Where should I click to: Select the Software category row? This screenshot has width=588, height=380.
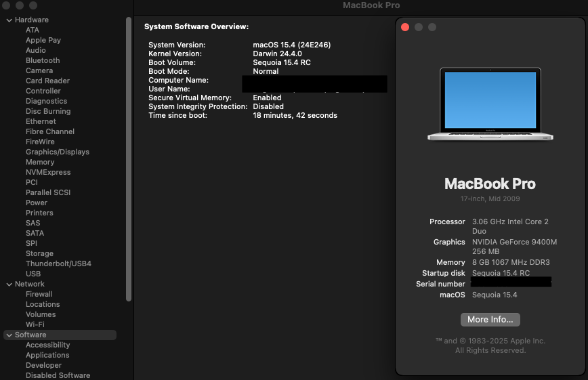60,335
